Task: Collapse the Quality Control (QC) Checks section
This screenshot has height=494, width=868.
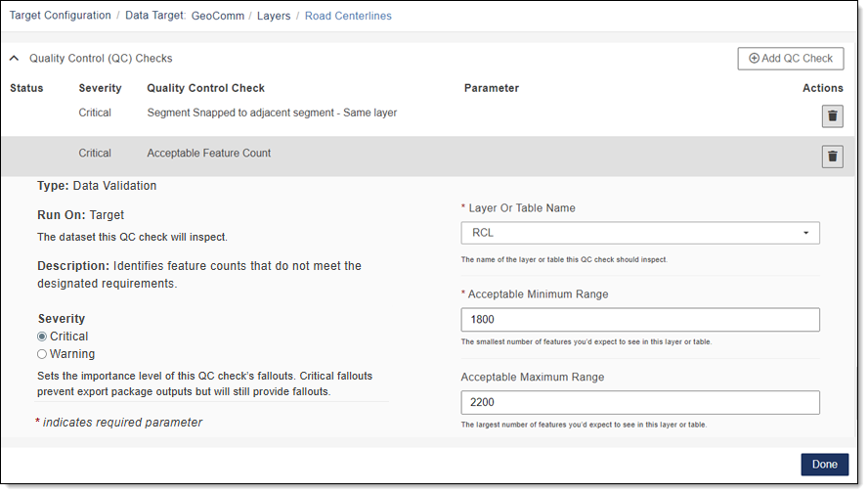Action: tap(15, 59)
